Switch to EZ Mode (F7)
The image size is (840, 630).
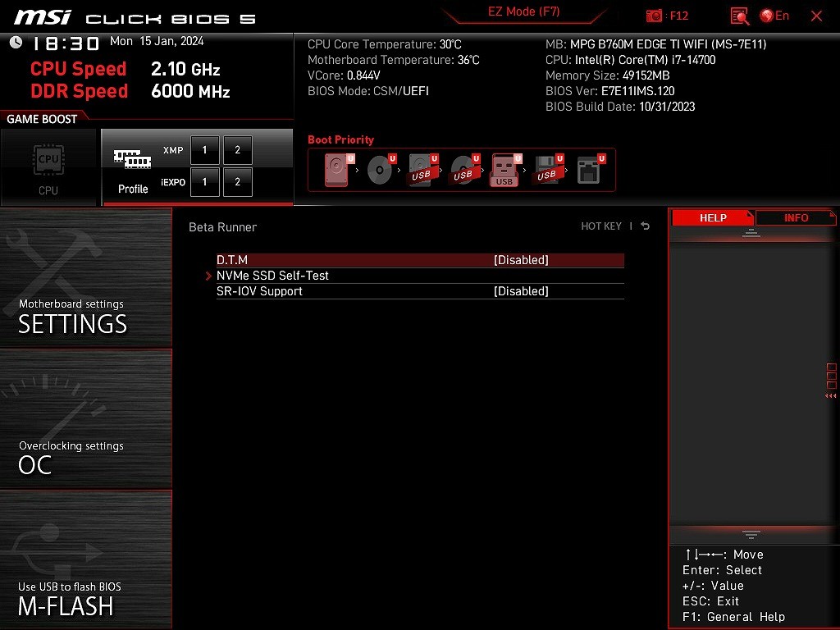[523, 11]
